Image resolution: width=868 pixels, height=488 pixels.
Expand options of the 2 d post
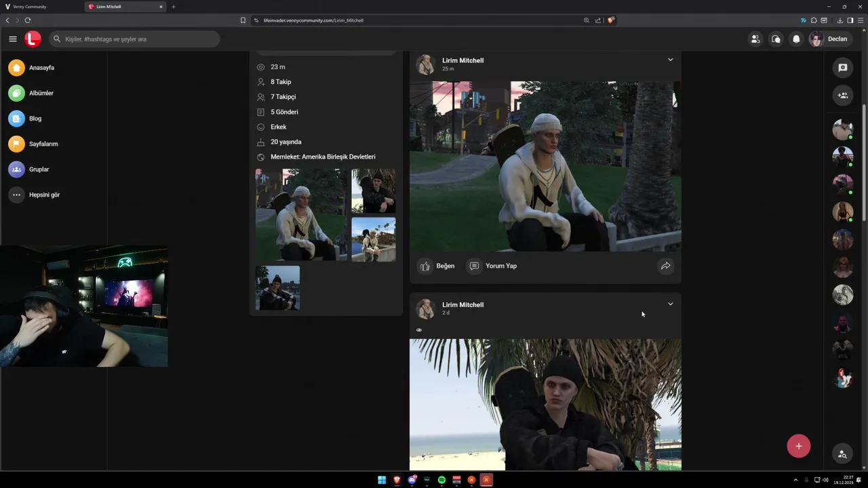click(x=670, y=304)
